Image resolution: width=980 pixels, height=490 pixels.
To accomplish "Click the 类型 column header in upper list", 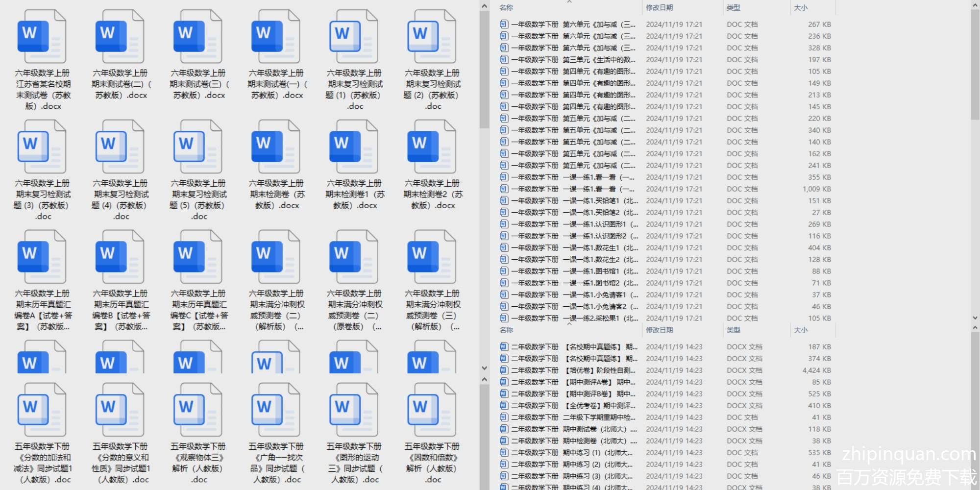I will [x=733, y=7].
